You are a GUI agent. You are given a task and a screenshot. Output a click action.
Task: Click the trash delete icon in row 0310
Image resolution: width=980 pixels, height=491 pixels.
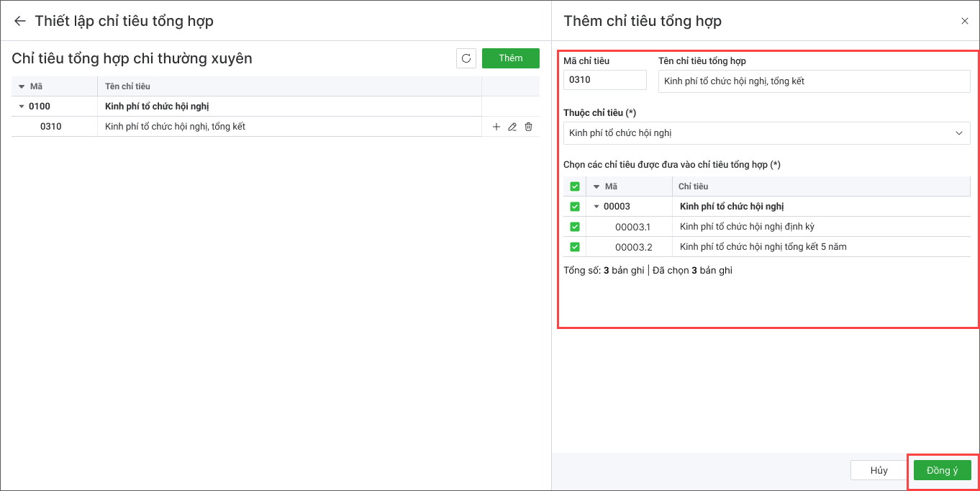coord(529,127)
